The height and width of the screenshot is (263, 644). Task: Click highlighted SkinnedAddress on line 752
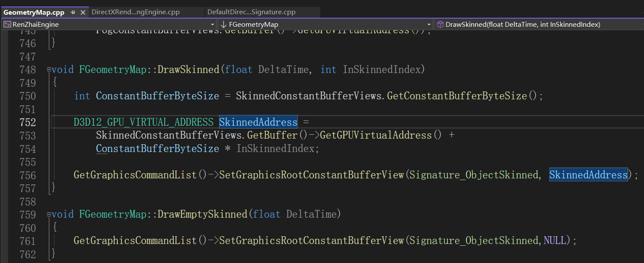[258, 122]
